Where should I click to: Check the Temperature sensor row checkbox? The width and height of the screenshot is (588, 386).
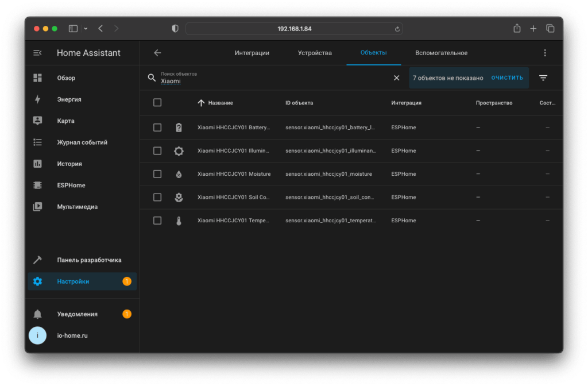click(157, 221)
